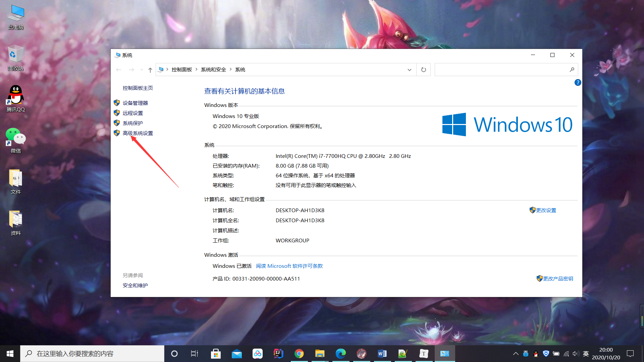The image size is (644, 362).
Task: Click the forward arrow in System window
Action: tap(131, 70)
